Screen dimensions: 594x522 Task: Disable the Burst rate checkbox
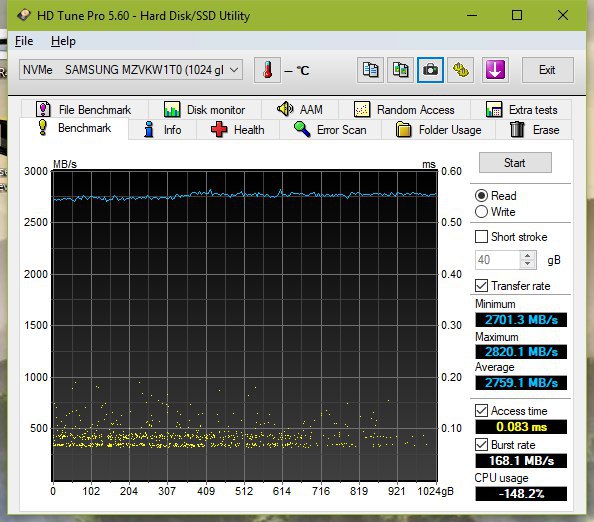click(481, 444)
